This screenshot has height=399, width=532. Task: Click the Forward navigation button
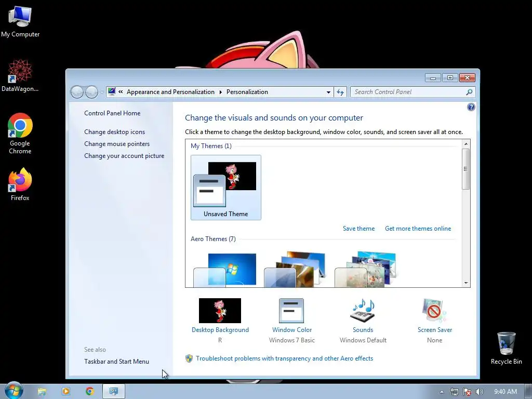click(x=91, y=92)
